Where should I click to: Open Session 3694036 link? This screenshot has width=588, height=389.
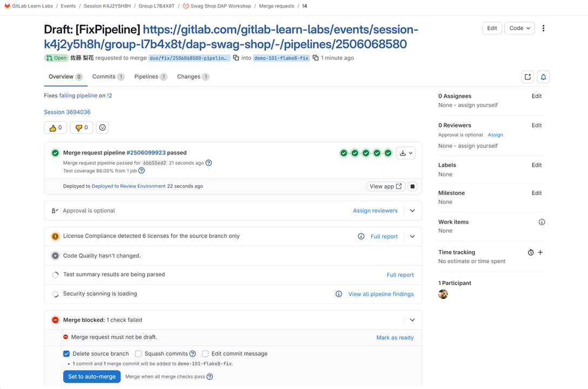pos(67,112)
